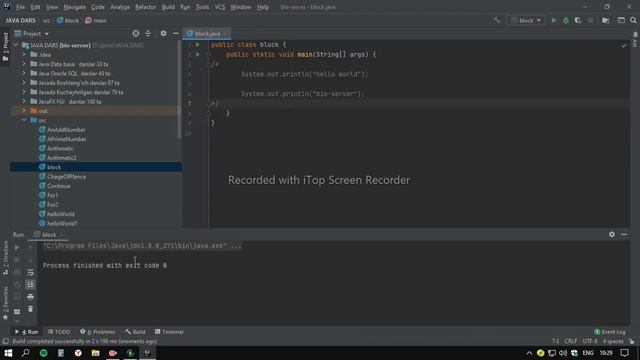Screen dimensions: 640x360
Task: Hide the Run tool window
Action: coord(624,234)
